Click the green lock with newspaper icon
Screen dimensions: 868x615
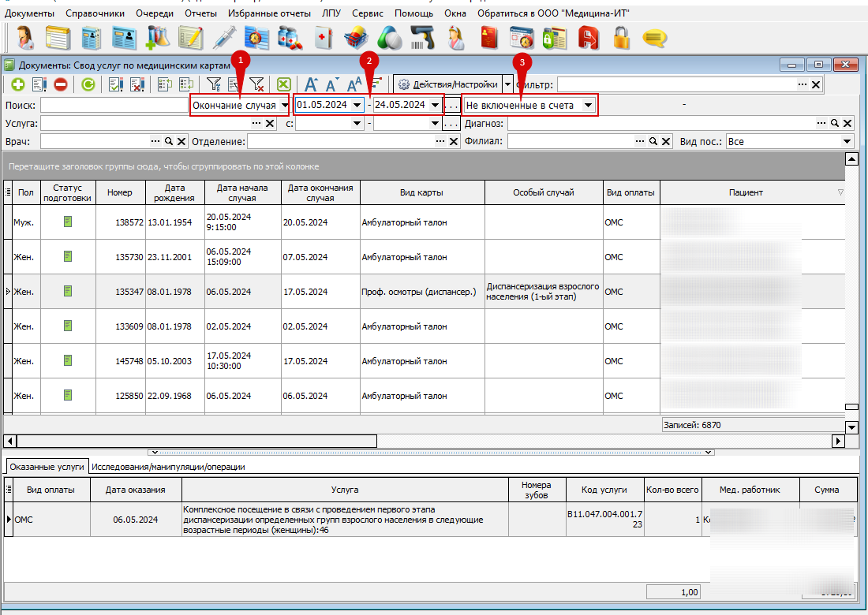[x=555, y=39]
